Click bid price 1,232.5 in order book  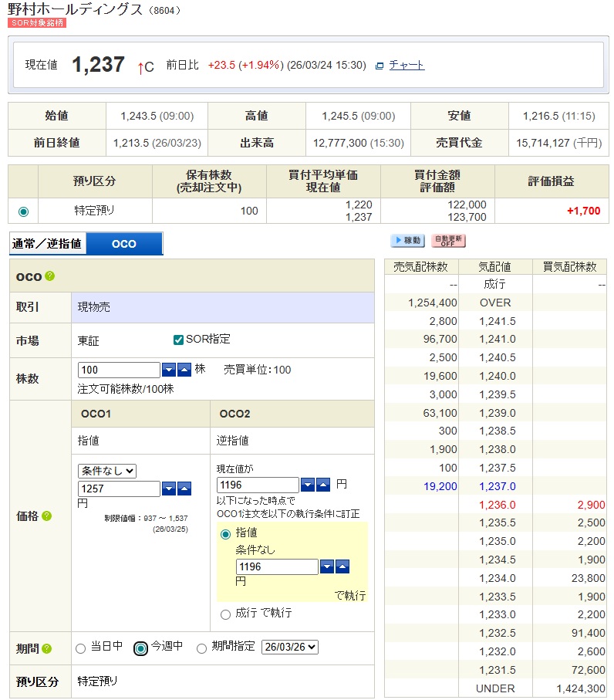(x=497, y=634)
